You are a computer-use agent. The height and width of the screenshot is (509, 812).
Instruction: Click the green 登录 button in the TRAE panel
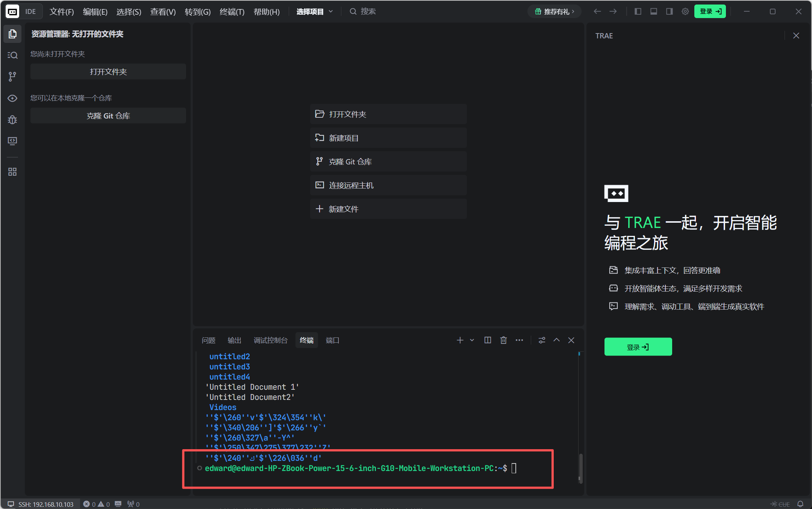(638, 346)
